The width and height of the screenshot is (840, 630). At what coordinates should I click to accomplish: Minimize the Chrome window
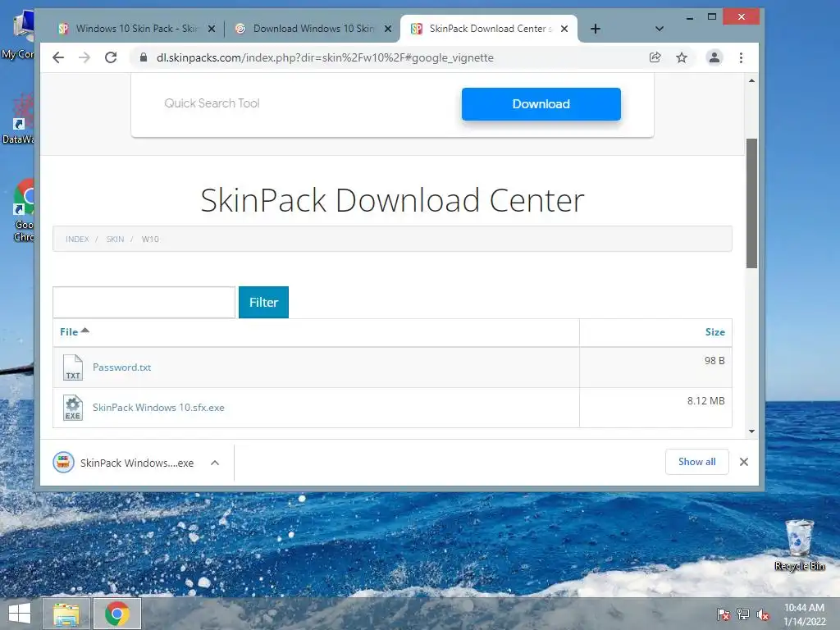689,17
